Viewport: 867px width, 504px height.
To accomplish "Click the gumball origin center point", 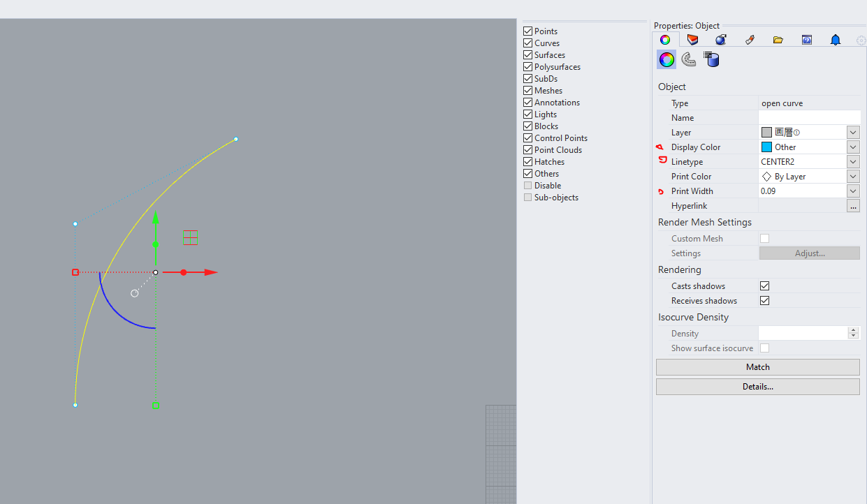I will click(x=155, y=272).
